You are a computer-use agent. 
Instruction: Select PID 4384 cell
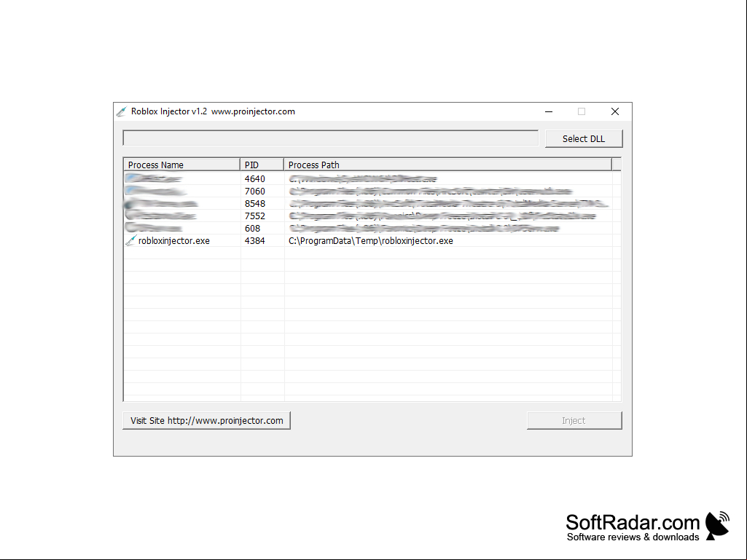coord(255,241)
